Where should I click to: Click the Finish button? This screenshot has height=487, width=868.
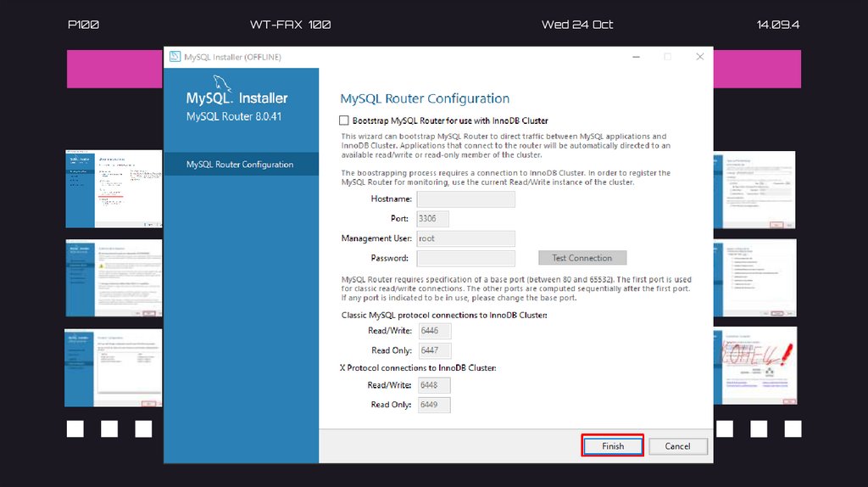[x=612, y=446]
